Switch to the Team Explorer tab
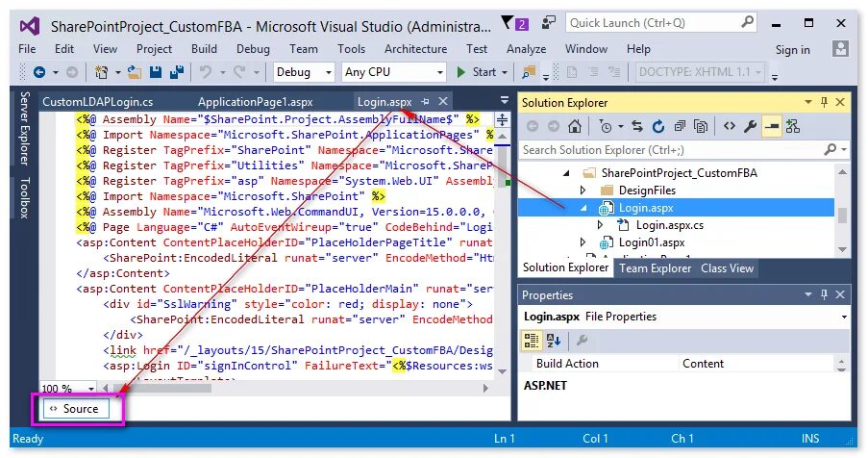The height and width of the screenshot is (458, 868). 655,268
